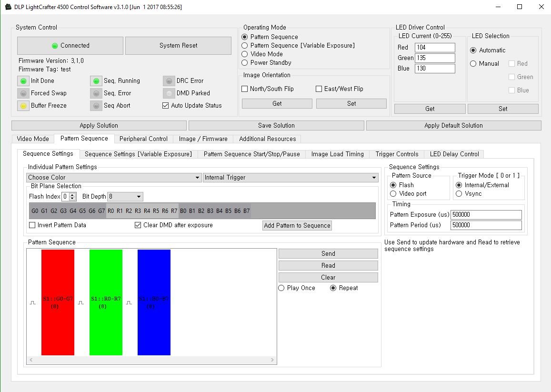Click the System Reset button

178,46
